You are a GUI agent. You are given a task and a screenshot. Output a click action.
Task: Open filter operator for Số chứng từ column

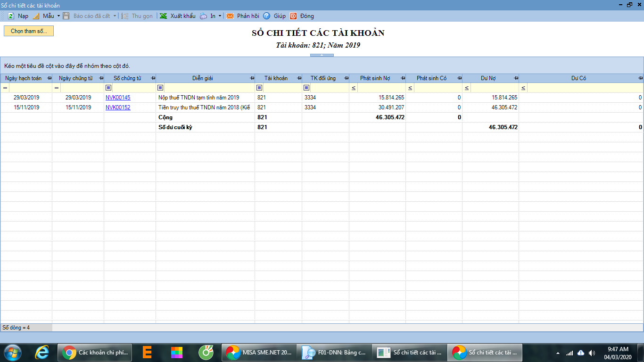click(x=108, y=88)
